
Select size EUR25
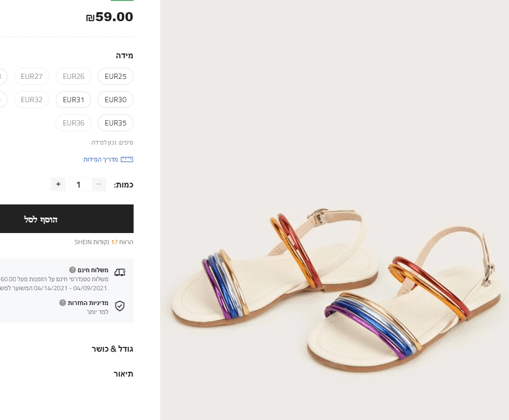116,76
